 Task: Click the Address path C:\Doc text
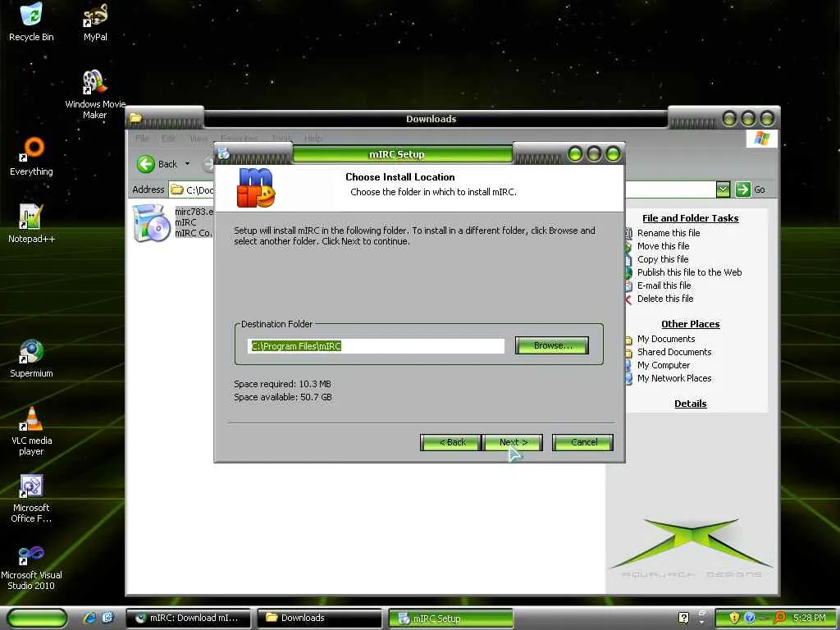coord(200,190)
